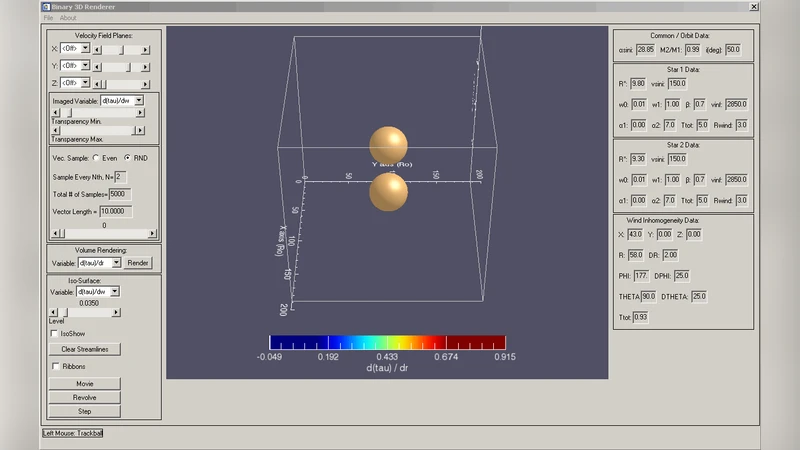Click the Total # of Samples field

coord(119,194)
